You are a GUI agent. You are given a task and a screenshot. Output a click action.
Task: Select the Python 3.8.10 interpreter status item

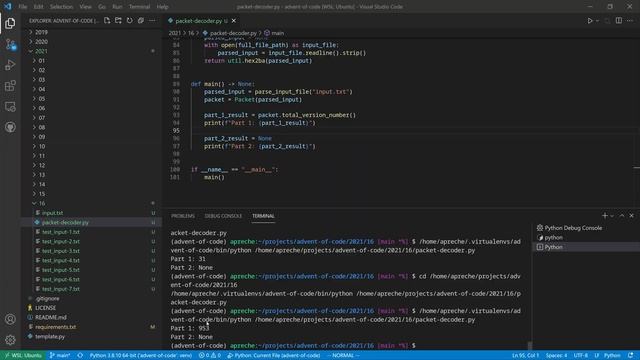click(x=140, y=355)
